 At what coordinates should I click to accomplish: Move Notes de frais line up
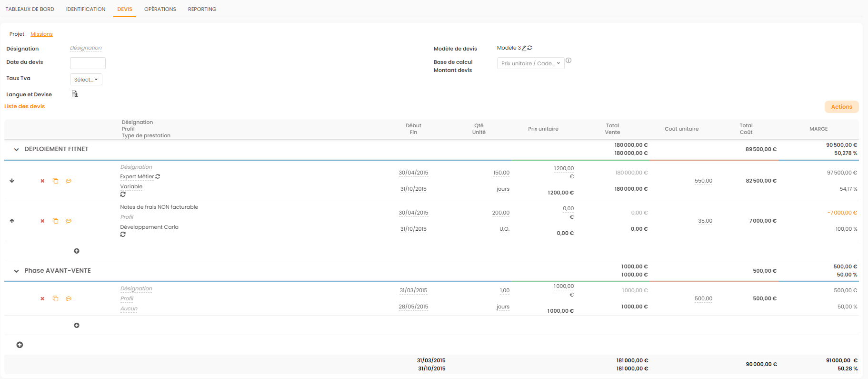point(12,221)
